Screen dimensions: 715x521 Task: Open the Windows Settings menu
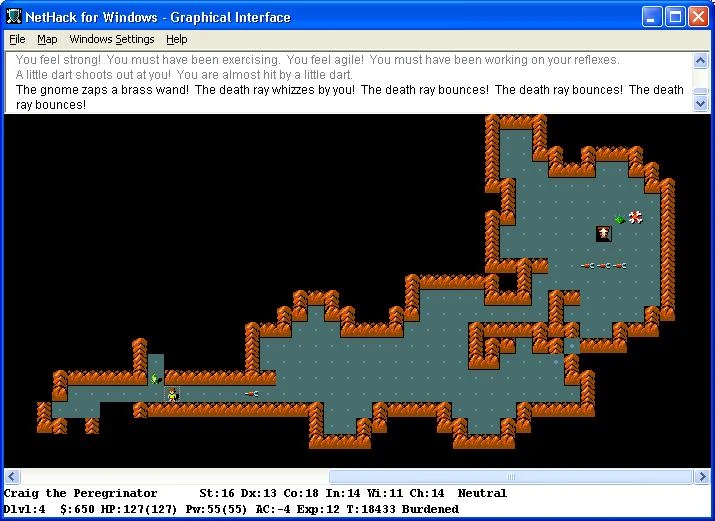(x=112, y=40)
